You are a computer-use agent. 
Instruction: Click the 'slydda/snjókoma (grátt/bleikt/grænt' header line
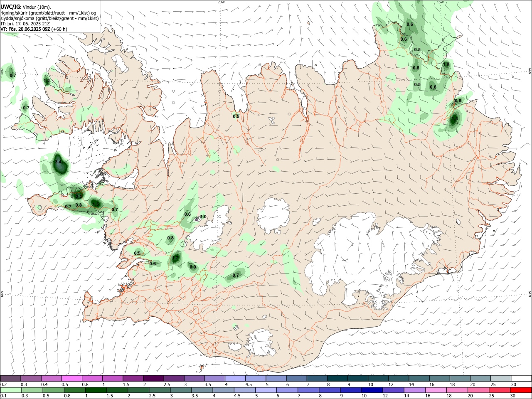pos(49,18)
